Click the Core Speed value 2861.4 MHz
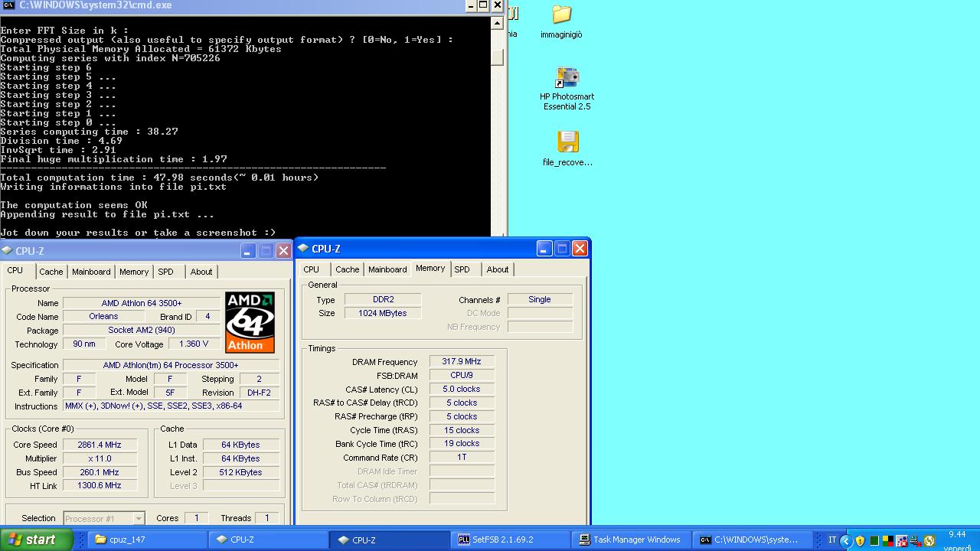The width and height of the screenshot is (980, 551). [x=100, y=445]
